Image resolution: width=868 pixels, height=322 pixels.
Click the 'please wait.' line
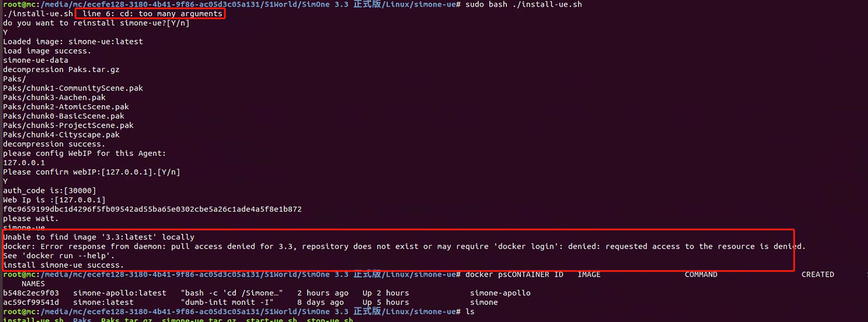click(x=31, y=219)
